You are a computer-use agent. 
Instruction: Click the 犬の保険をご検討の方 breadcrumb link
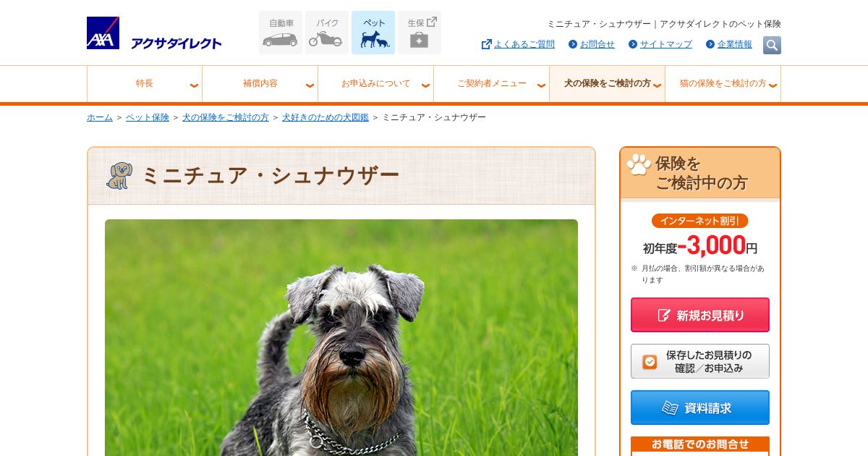pos(226,117)
